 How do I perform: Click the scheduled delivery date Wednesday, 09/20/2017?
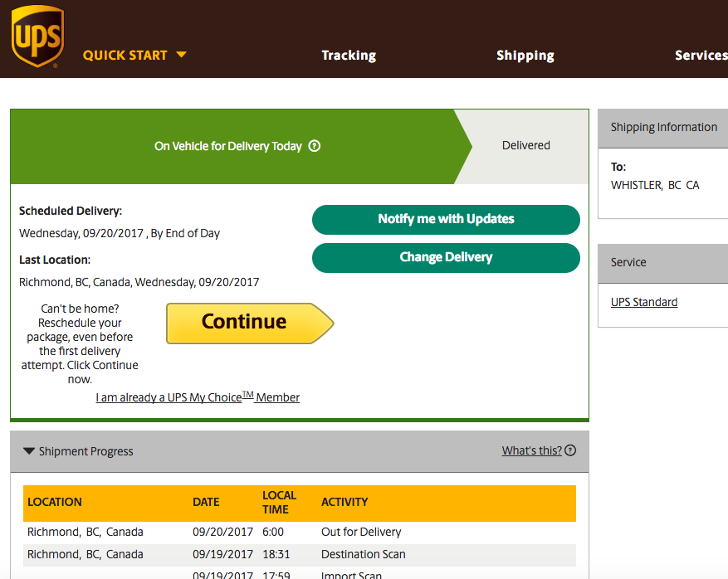tap(81, 233)
